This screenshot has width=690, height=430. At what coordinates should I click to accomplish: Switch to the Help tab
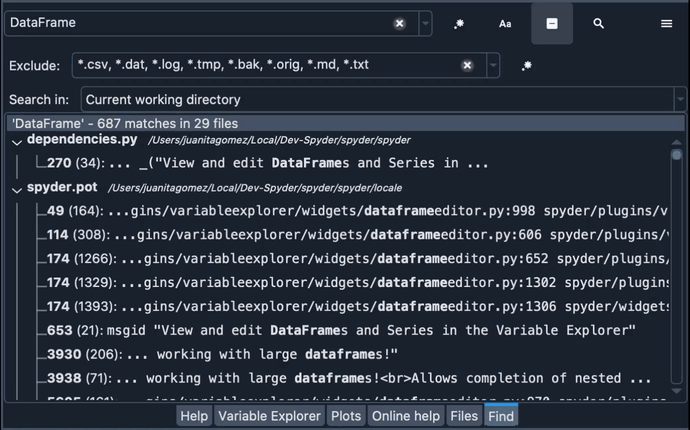point(194,416)
